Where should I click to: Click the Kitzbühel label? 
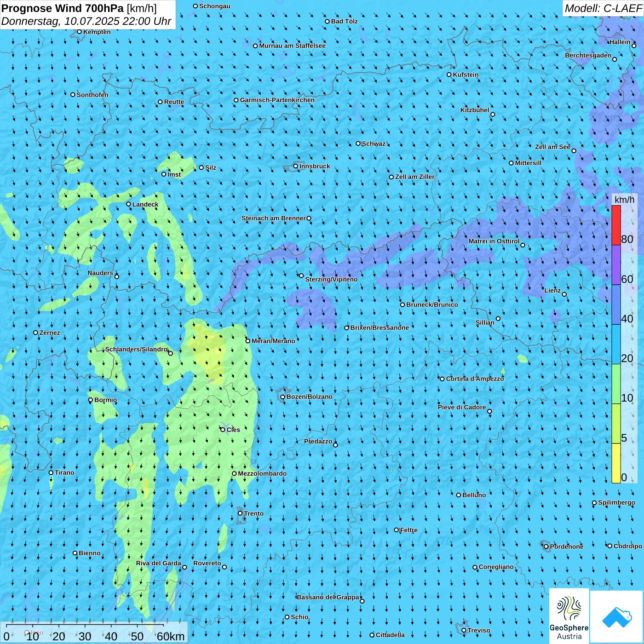click(x=475, y=110)
